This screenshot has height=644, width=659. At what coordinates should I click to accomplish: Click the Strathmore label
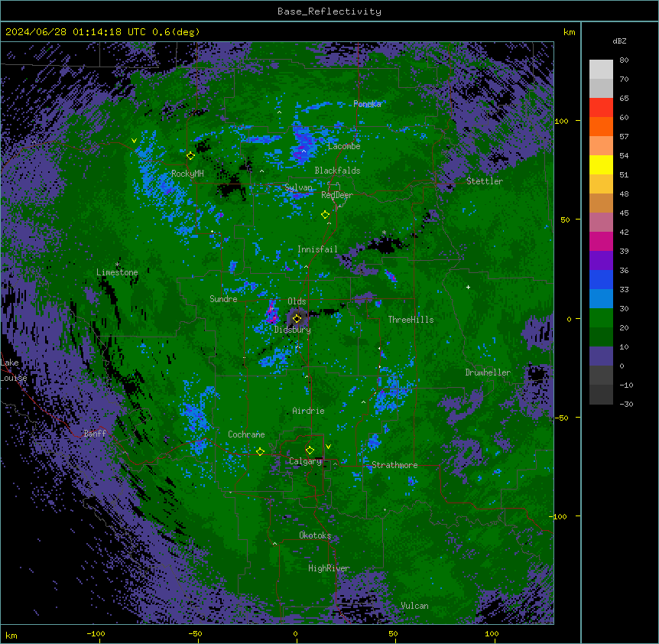(394, 465)
